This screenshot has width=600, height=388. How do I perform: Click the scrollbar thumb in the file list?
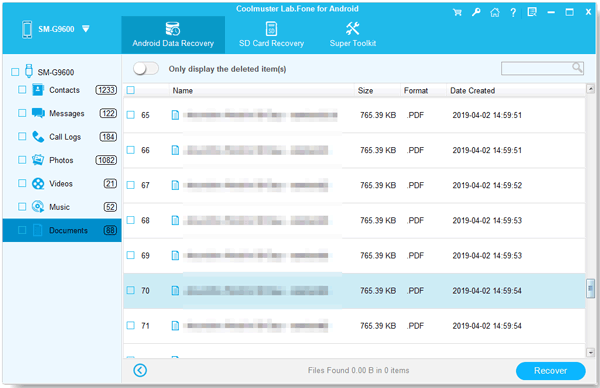pos(590,288)
